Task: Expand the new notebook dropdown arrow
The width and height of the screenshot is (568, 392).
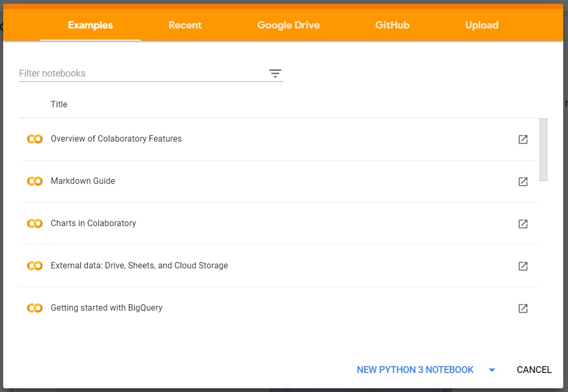Action: (x=491, y=370)
